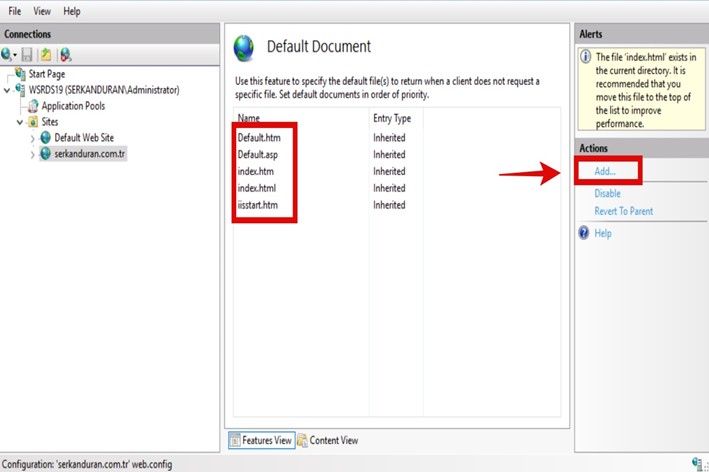The width and height of the screenshot is (709, 472).
Task: Click the Delete connection toolbar icon
Action: click(66, 55)
